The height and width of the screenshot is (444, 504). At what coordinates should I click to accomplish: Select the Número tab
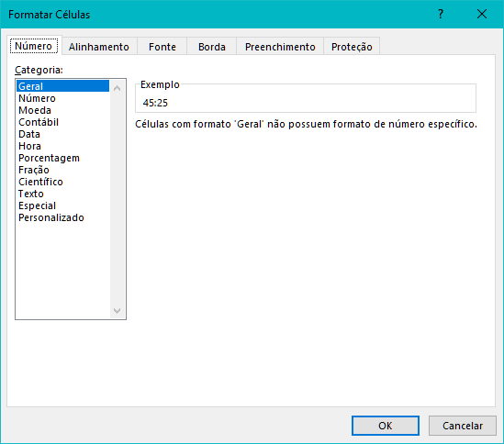click(x=34, y=46)
